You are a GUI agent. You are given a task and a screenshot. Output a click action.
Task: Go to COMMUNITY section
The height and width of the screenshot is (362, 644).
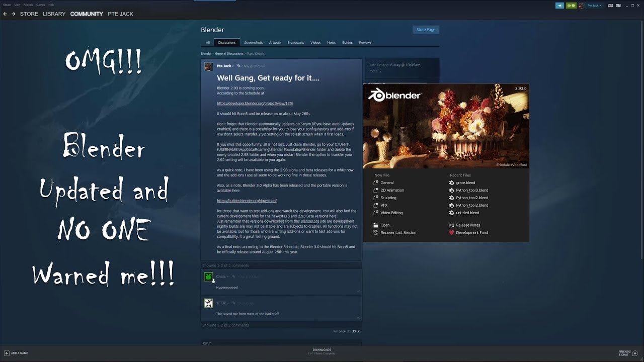coord(87,14)
